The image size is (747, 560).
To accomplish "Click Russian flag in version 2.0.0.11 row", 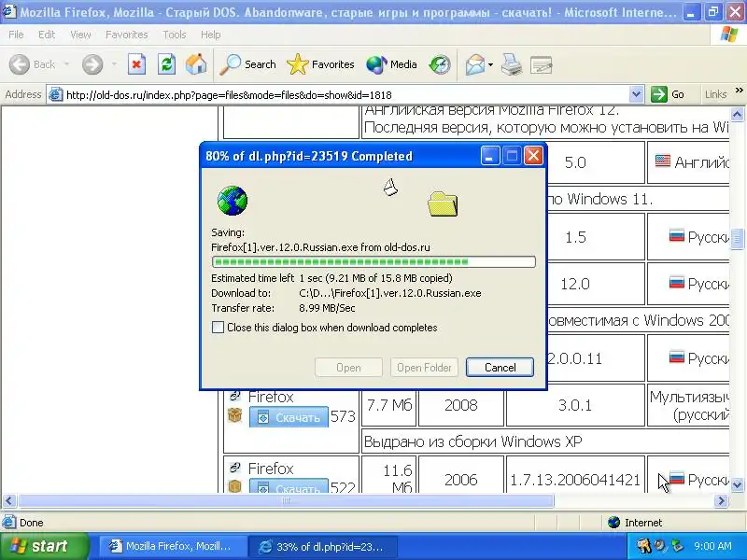I will [676, 357].
